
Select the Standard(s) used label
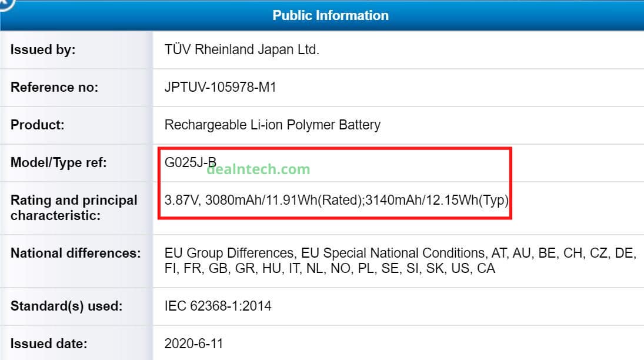pos(66,306)
